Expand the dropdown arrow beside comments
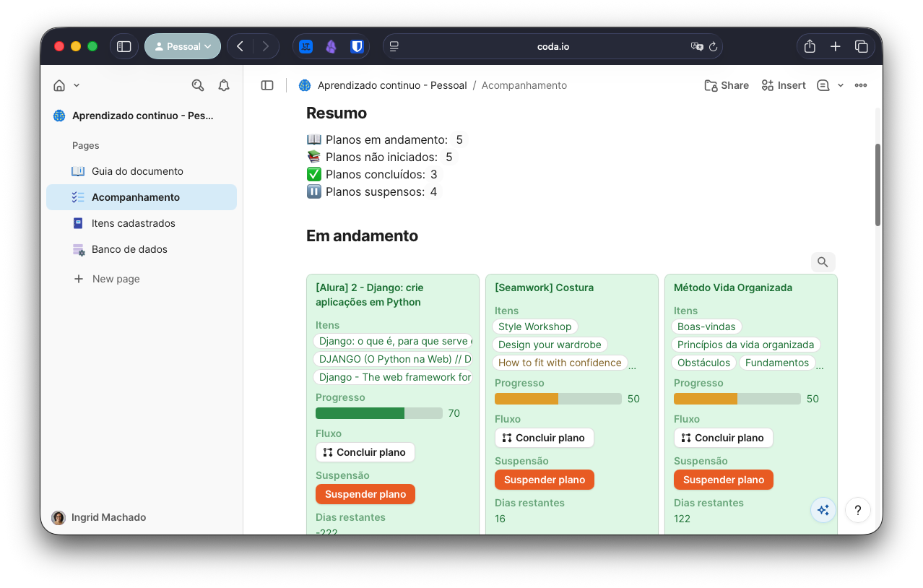 841,85
